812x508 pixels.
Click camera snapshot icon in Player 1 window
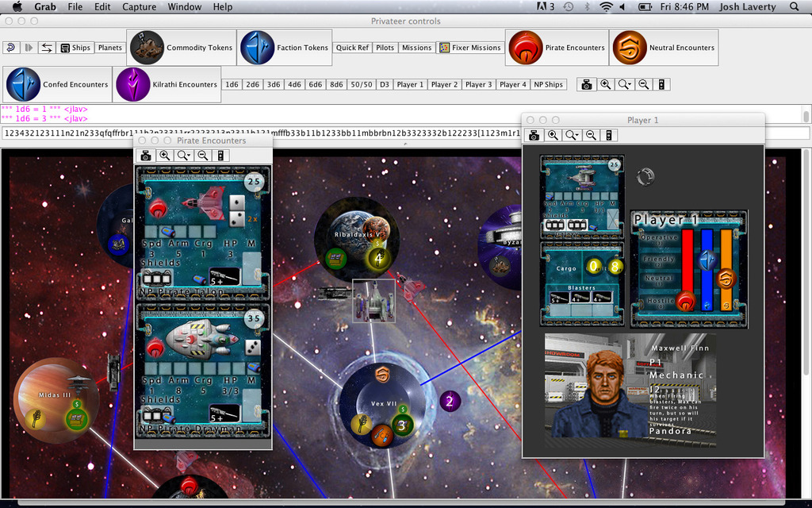click(534, 136)
